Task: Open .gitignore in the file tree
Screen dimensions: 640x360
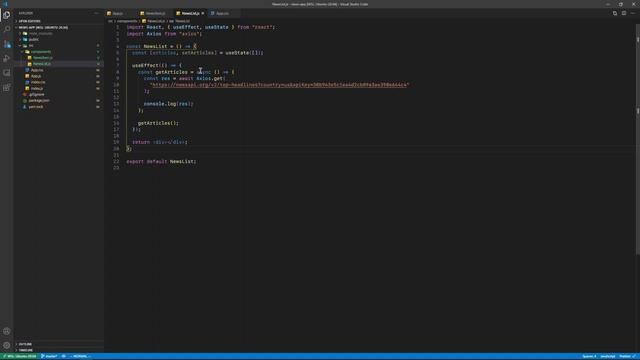Action: point(36,95)
